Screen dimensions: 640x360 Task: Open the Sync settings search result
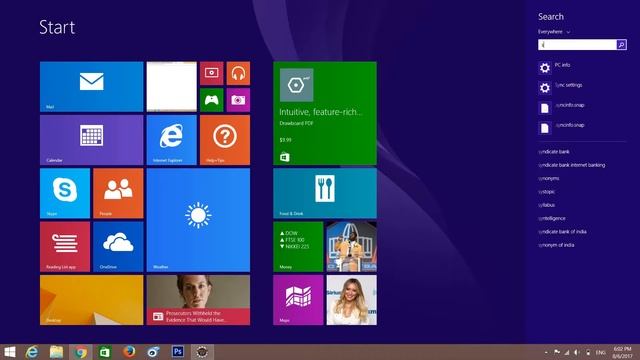[x=582, y=87]
